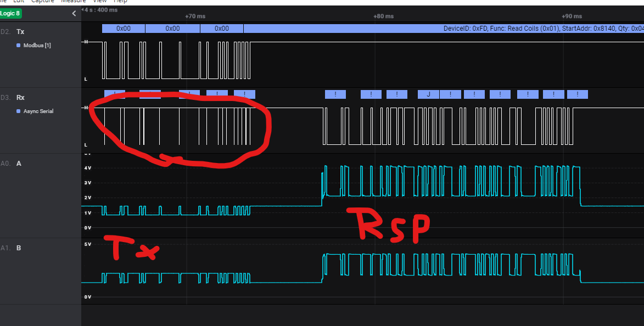Select the 0x00 bubble adjacent to the DeviceID frame
The height and width of the screenshot is (326, 644).
pyautogui.click(x=222, y=29)
